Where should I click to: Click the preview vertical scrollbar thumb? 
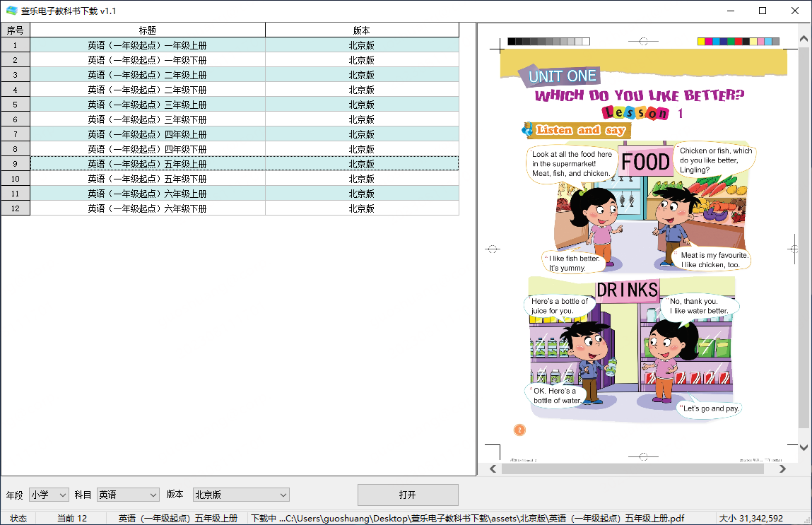pos(804,238)
